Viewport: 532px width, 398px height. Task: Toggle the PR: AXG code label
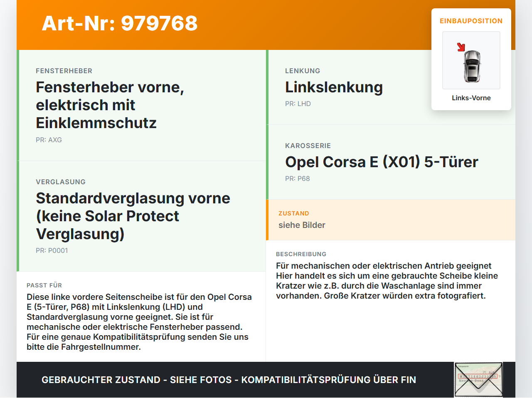click(49, 140)
